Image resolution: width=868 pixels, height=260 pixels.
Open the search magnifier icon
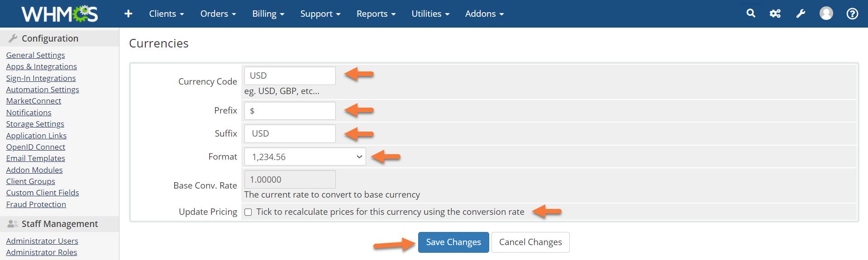[751, 14]
